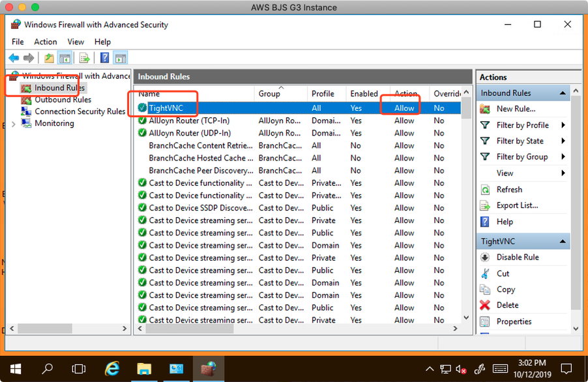Open the Filter by Profile submenu

coord(522,125)
